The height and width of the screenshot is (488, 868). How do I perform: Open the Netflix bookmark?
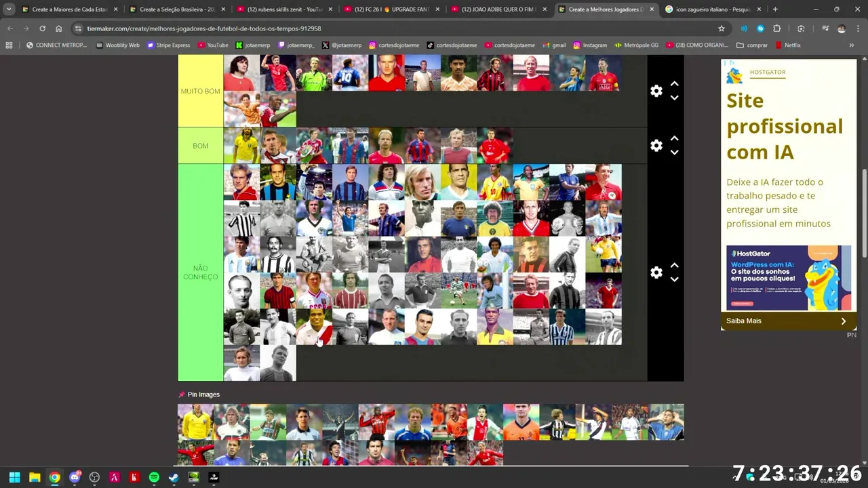click(x=787, y=45)
